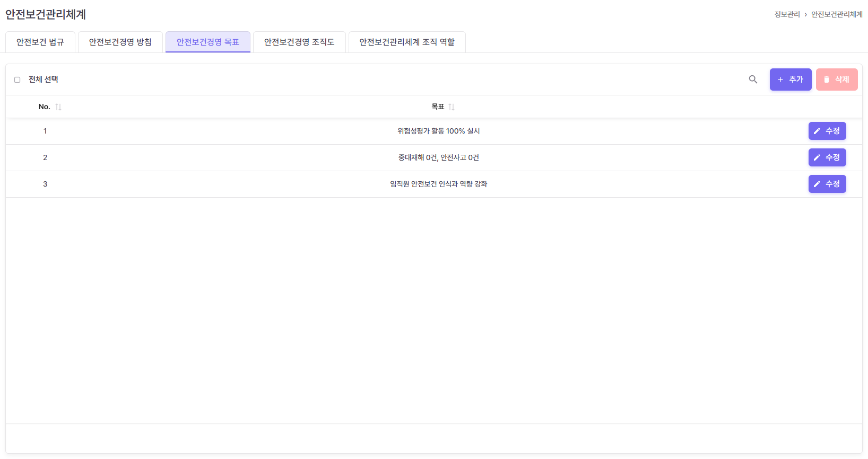Sort by 목표 column arrows
The height and width of the screenshot is (459, 868).
[451, 107]
